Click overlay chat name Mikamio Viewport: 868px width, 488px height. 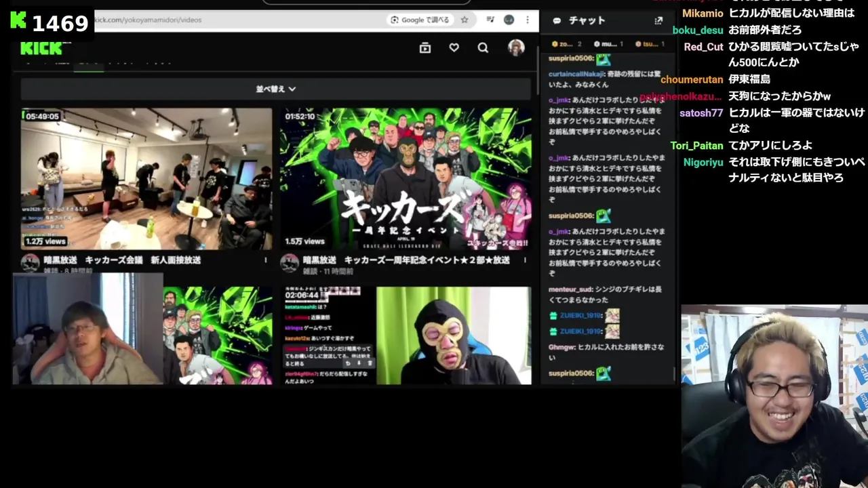[x=703, y=14]
